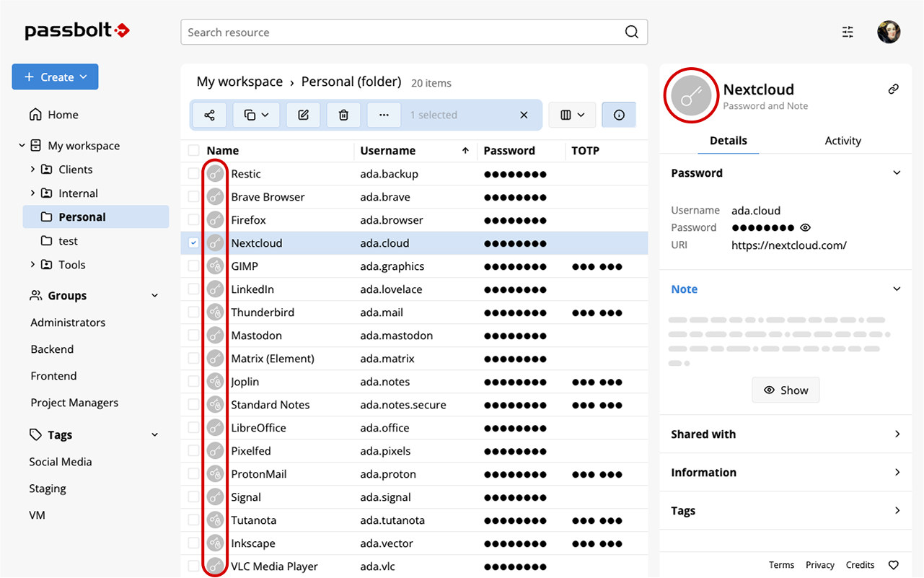Click the Signal key icon
The width and height of the screenshot is (924, 578).
tap(215, 497)
